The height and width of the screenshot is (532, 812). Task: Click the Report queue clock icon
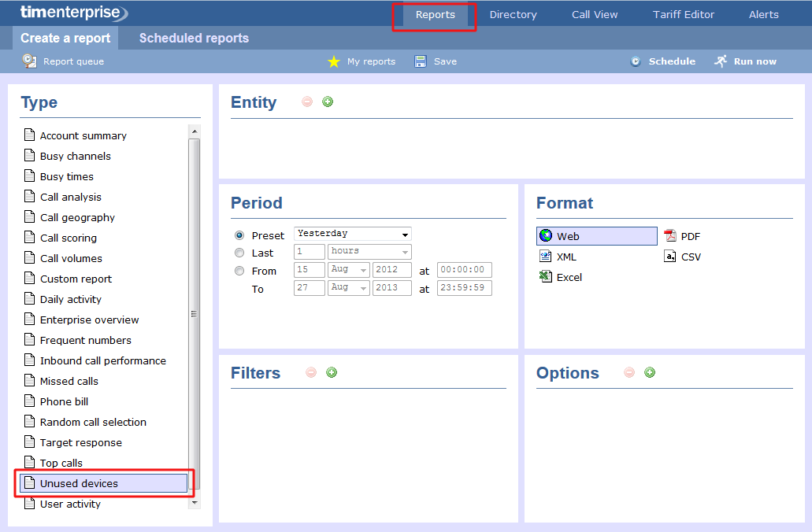pos(29,61)
